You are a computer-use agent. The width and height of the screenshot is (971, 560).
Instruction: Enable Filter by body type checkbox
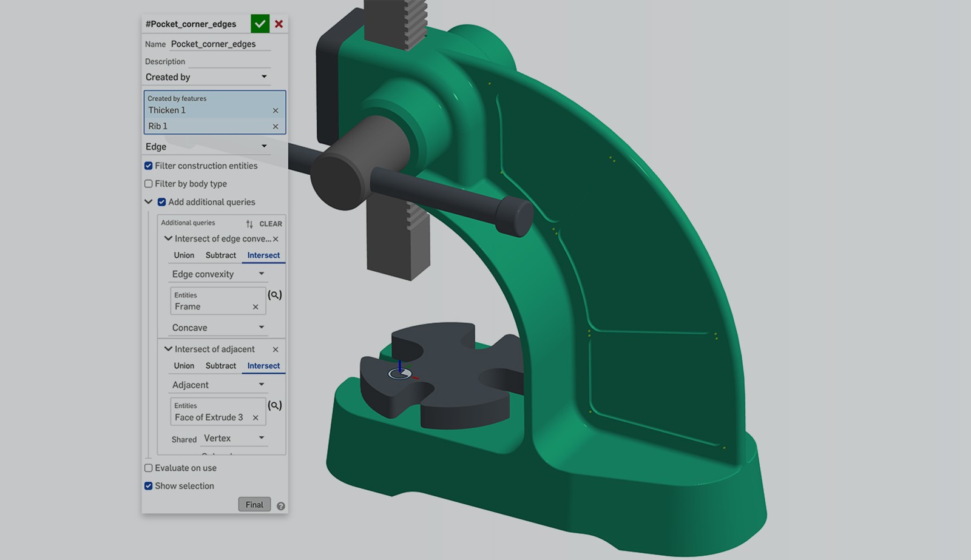[x=148, y=184]
